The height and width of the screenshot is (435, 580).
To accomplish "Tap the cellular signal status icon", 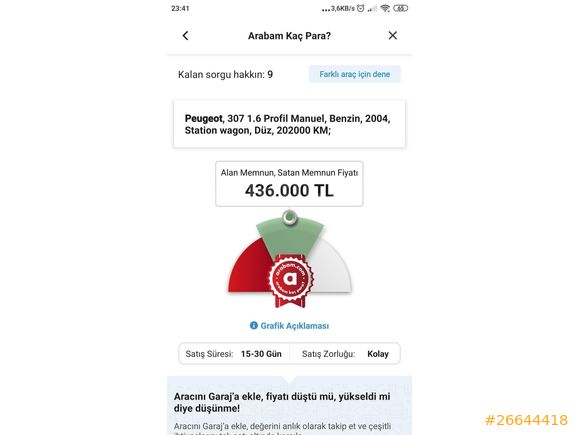I will point(372,8).
